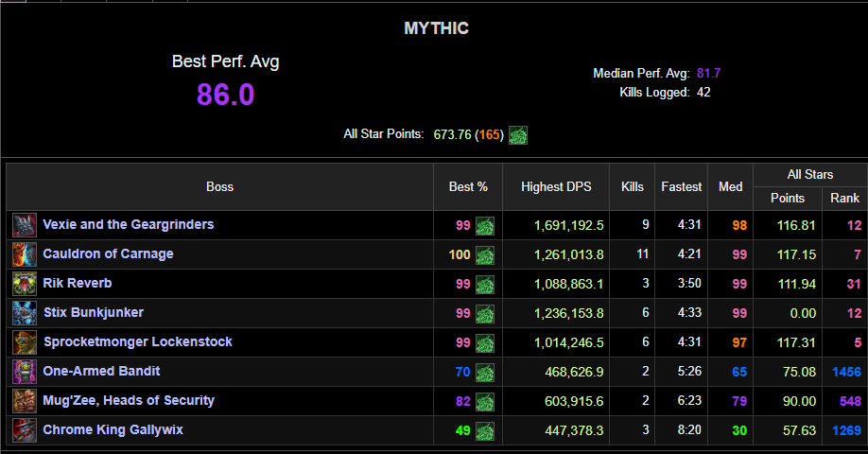
Task: Click the Rik Reverb boss icon
Action: [25, 284]
